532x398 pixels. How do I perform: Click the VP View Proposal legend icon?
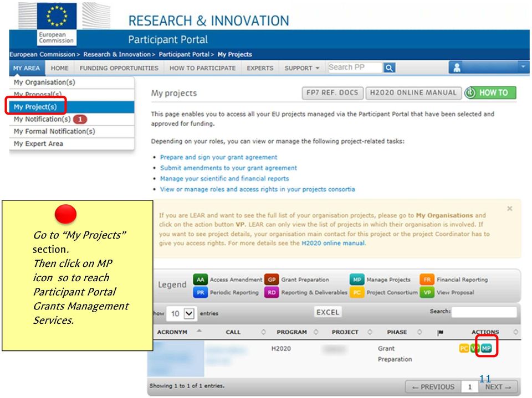coord(427,293)
